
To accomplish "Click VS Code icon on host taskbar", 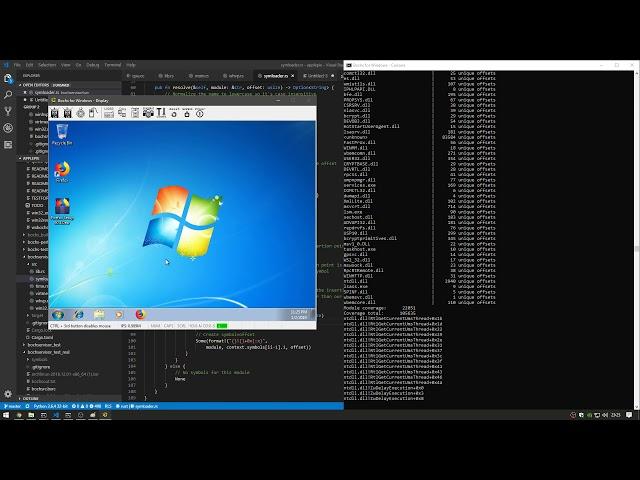I will pos(56,415).
